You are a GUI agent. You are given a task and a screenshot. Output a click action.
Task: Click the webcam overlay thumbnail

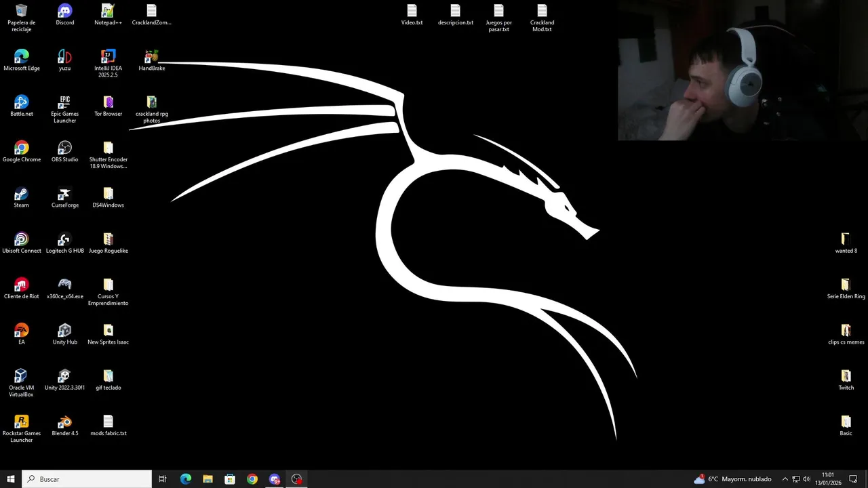pyautogui.click(x=743, y=70)
